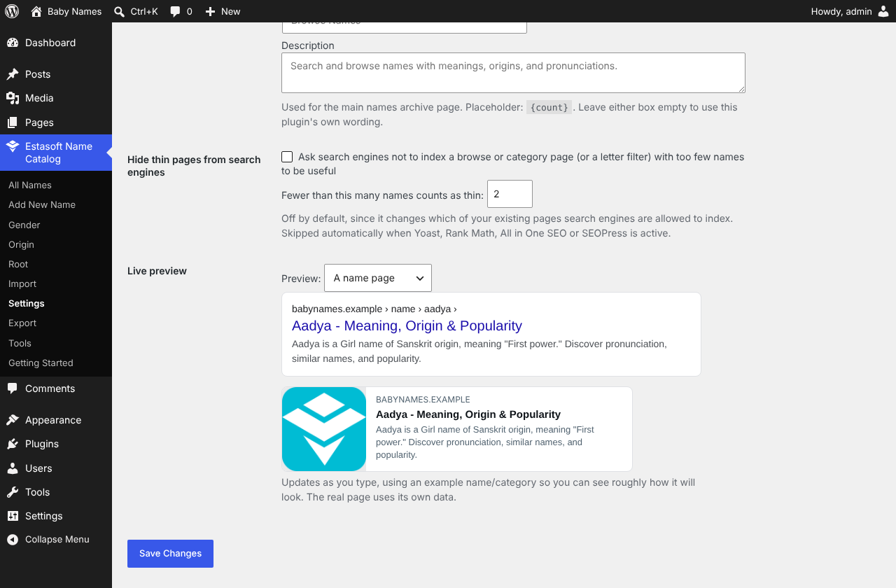The height and width of the screenshot is (588, 896).
Task: Click the Baby Names site link
Action: click(66, 11)
